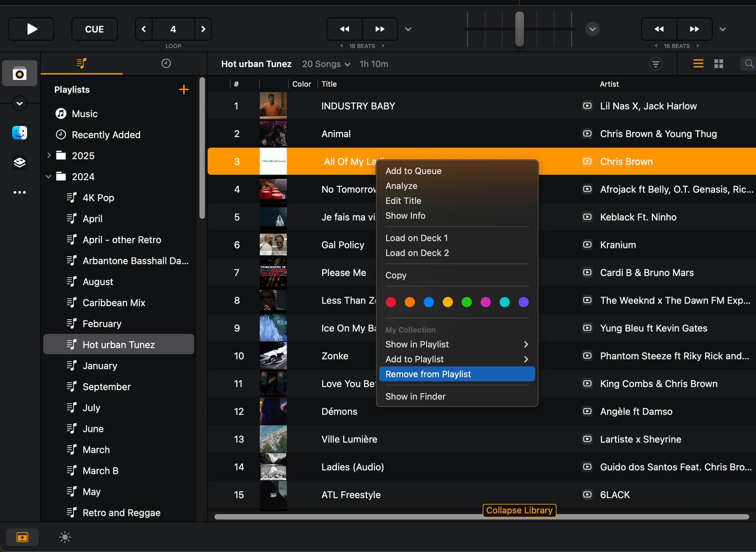The height and width of the screenshot is (552, 756).
Task: Open the 20 Songs dropdown
Action: point(326,64)
